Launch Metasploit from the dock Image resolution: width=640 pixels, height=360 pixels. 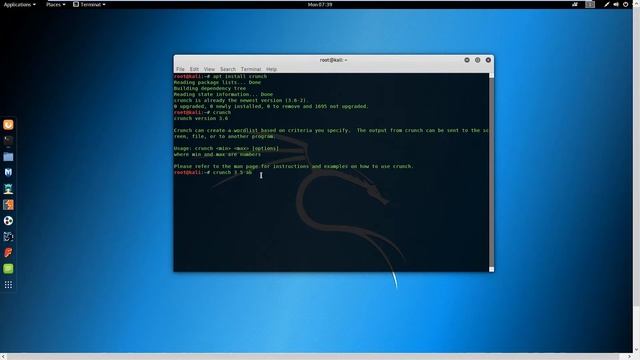pyautogui.click(x=8, y=173)
